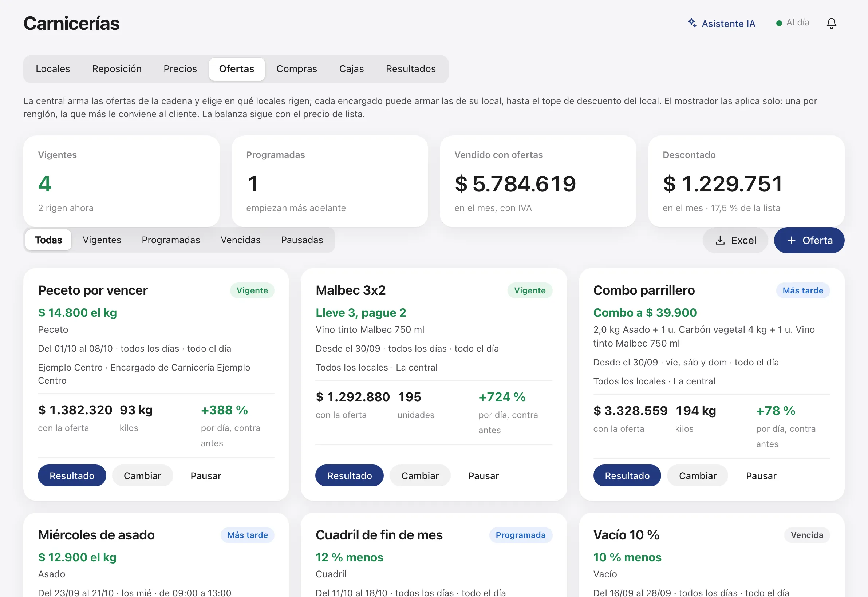Pause the Malbec 3x2 offer
868x597 pixels.
coord(484,475)
